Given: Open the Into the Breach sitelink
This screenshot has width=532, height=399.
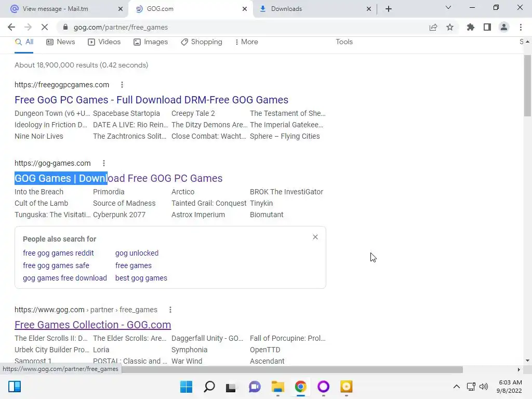Looking at the screenshot, I should (x=38, y=192).
